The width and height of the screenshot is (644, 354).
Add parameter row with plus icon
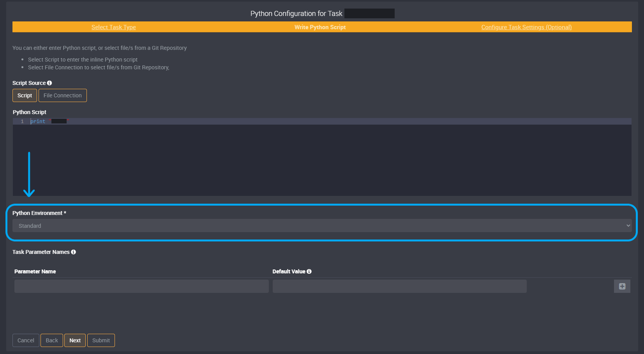(x=622, y=286)
